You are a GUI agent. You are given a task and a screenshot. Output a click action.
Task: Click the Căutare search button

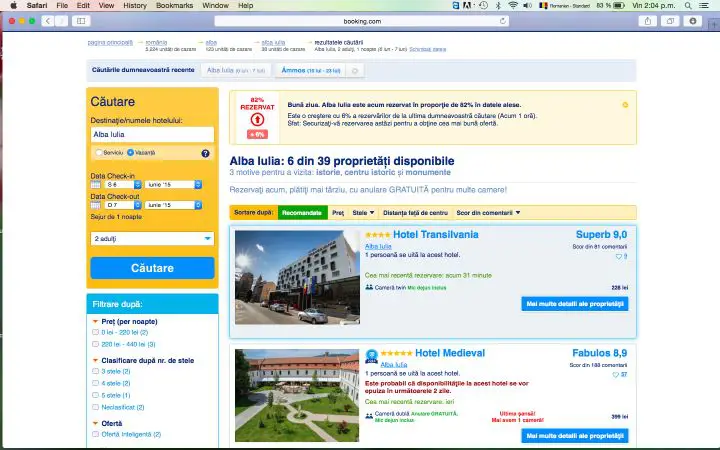coord(152,268)
